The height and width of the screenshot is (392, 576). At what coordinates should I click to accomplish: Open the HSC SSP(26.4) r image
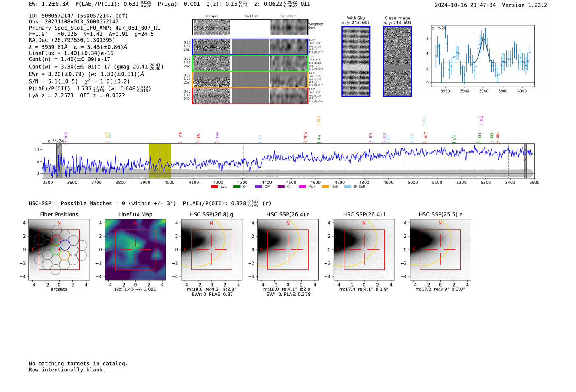coord(288,250)
